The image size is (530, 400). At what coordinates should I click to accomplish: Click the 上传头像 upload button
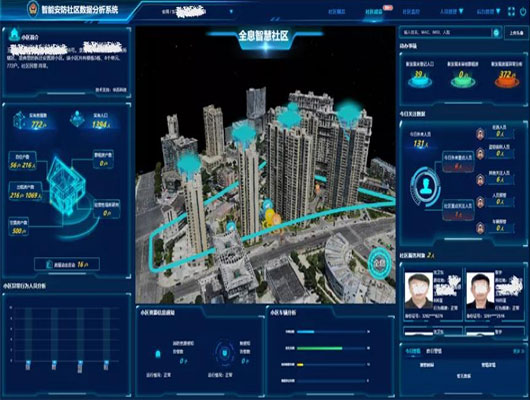click(516, 33)
